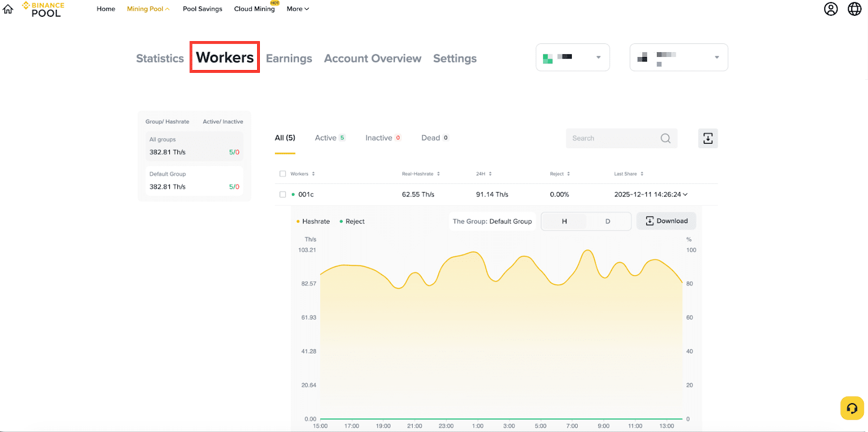Image resolution: width=868 pixels, height=432 pixels.
Task: Check the select-all Workers checkbox
Action: (283, 174)
